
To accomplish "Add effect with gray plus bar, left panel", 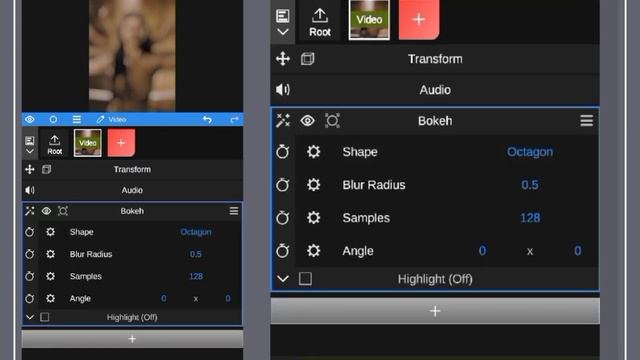I will point(132,339).
